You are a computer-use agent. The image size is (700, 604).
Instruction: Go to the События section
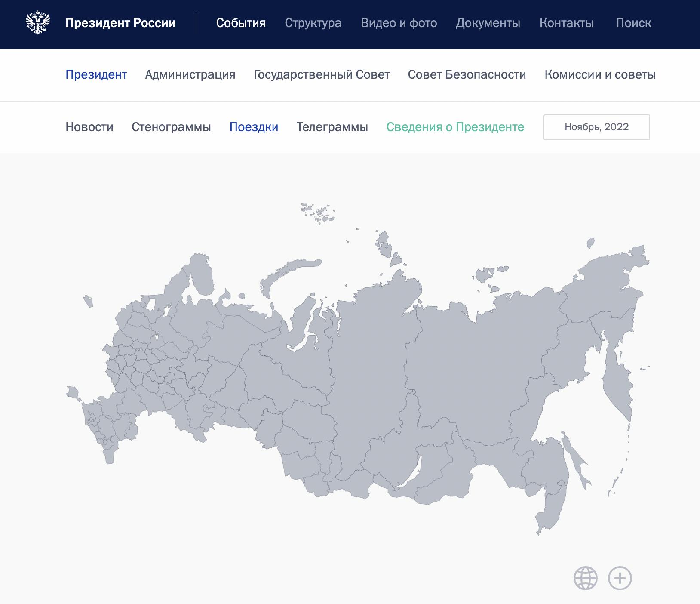pos(241,23)
